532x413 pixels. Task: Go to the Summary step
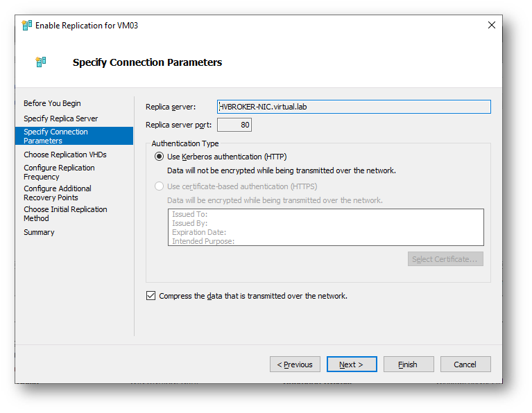tap(39, 232)
